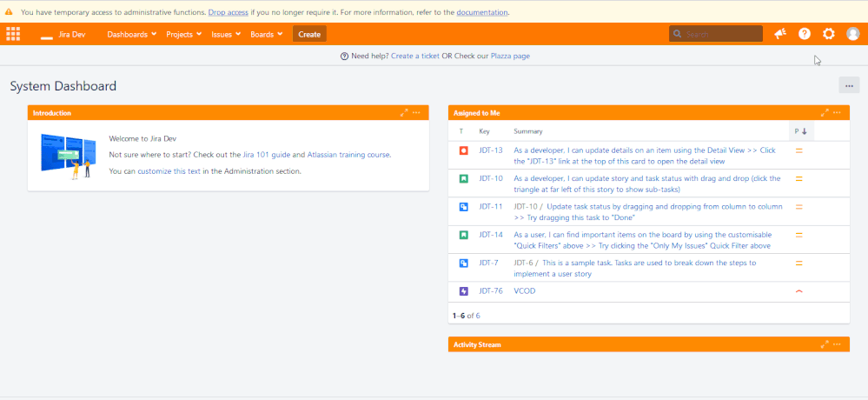868x400 pixels.
Task: Click the help circle icon beside Need help
Action: (x=344, y=56)
